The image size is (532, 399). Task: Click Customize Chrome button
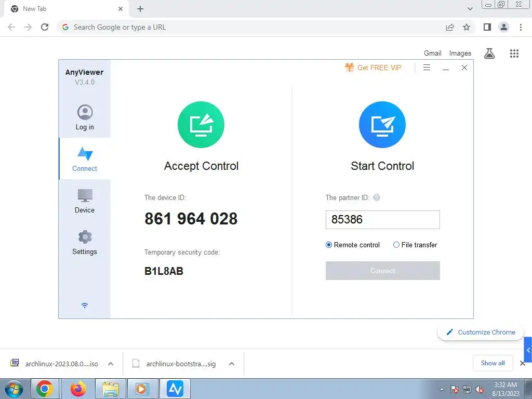[x=481, y=332]
